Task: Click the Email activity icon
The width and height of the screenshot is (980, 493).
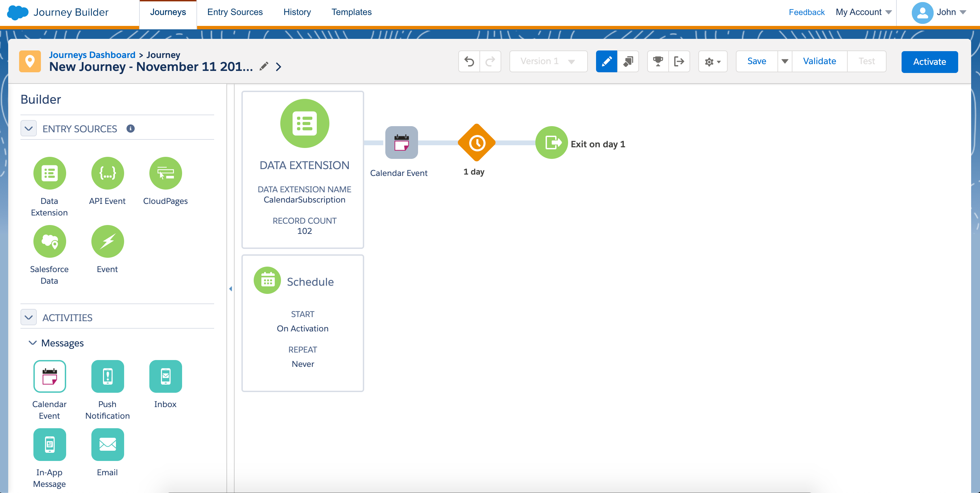Action: pos(107,444)
